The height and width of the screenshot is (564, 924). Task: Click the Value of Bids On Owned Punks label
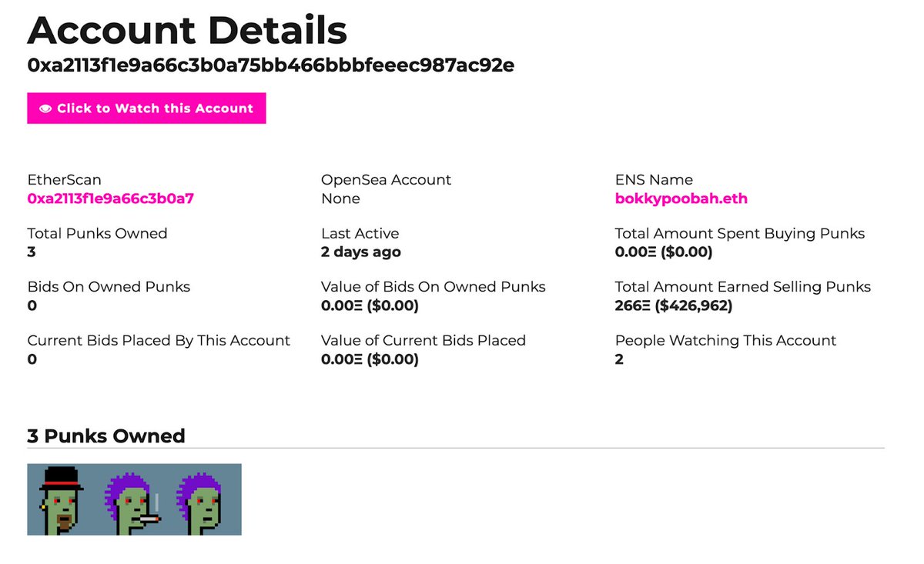[434, 286]
